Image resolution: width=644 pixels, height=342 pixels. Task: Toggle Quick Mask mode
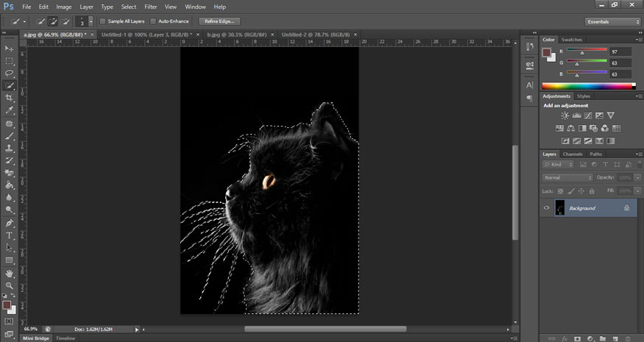[9, 321]
